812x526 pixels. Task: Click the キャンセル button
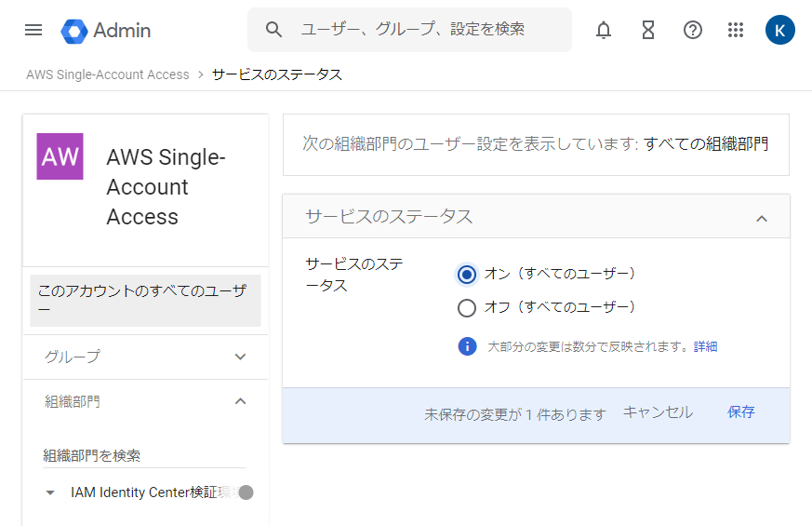[658, 412]
